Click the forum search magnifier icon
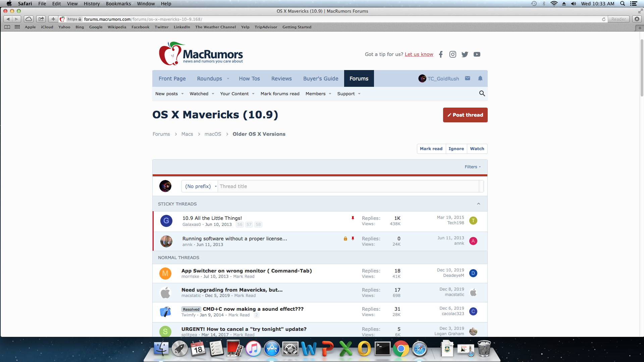 [x=482, y=94]
